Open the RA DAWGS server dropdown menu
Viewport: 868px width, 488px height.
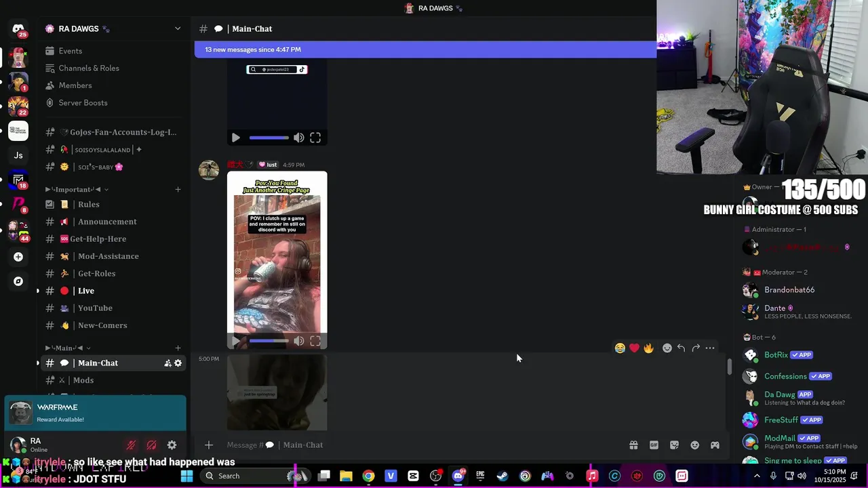(x=178, y=28)
